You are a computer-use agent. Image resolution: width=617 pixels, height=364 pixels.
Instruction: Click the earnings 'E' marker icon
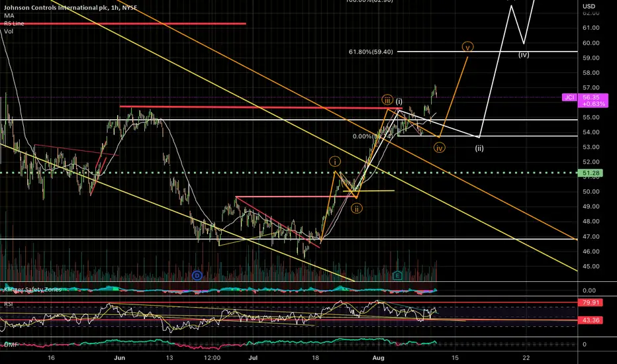point(397,275)
